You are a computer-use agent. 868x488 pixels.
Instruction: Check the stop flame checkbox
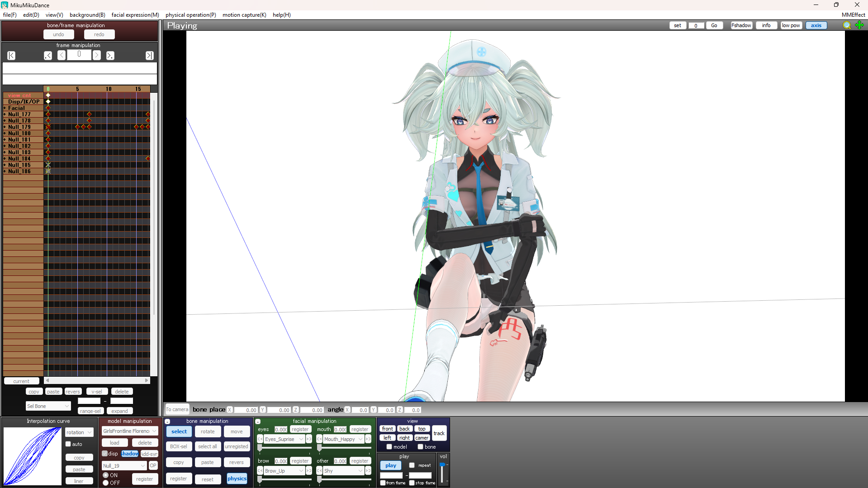point(412,483)
